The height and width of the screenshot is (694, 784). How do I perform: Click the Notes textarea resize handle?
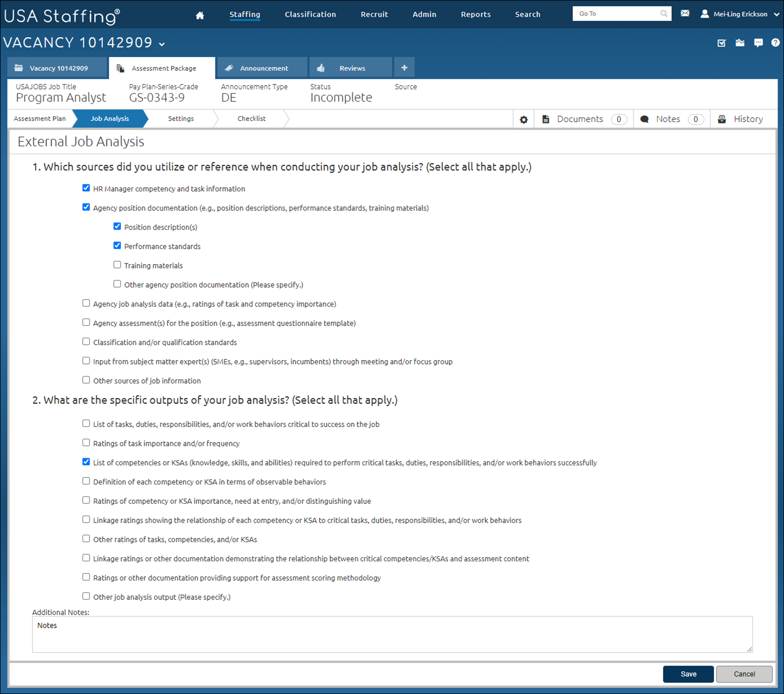pos(749,649)
